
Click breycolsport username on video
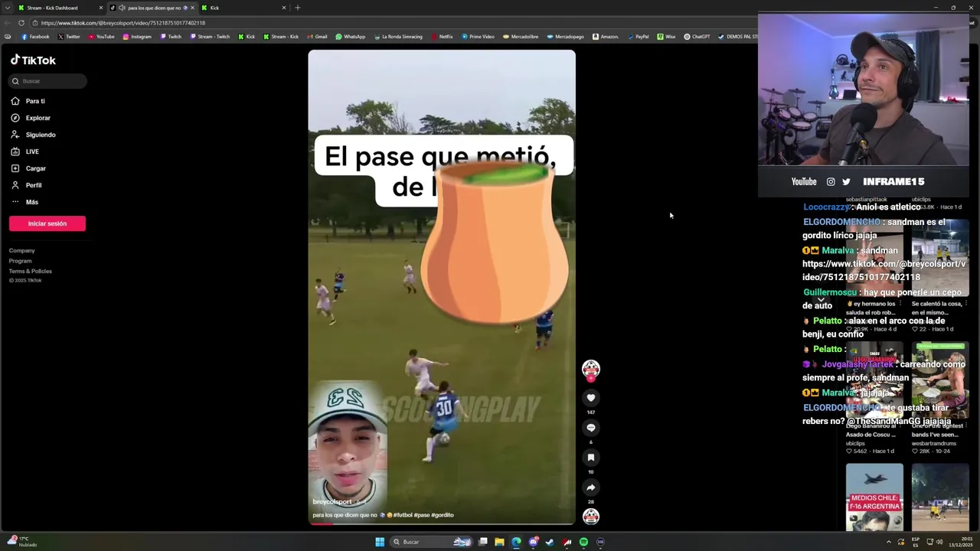pyautogui.click(x=332, y=502)
